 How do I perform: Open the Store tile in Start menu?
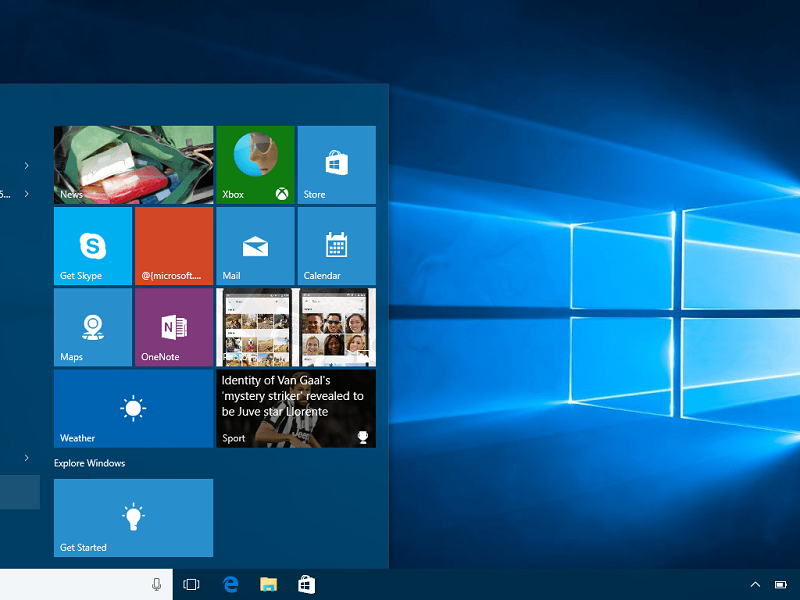[336, 165]
